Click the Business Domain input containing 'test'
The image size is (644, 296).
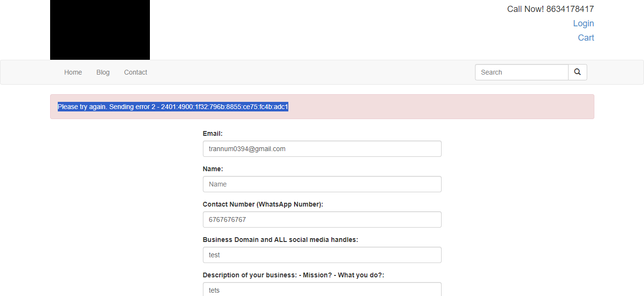pos(322,255)
